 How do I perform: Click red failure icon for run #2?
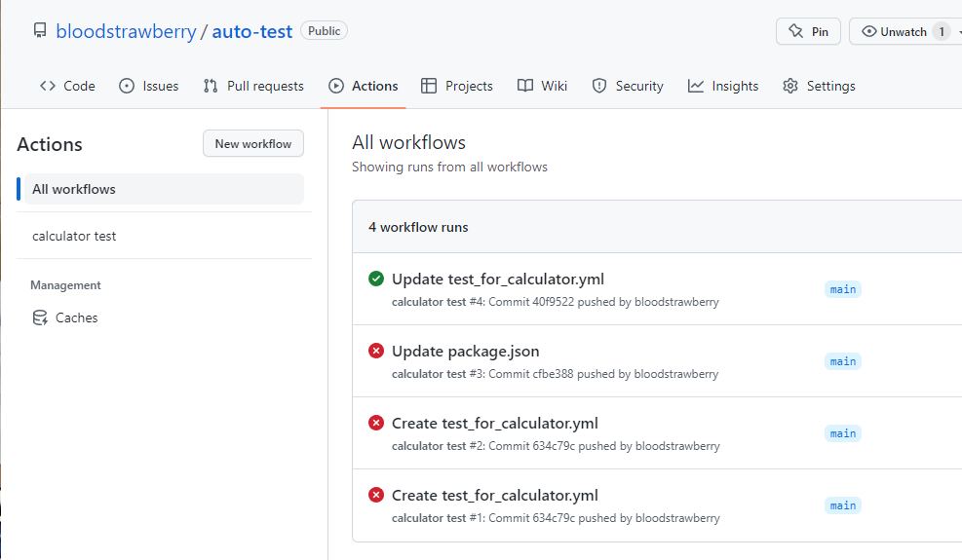376,423
